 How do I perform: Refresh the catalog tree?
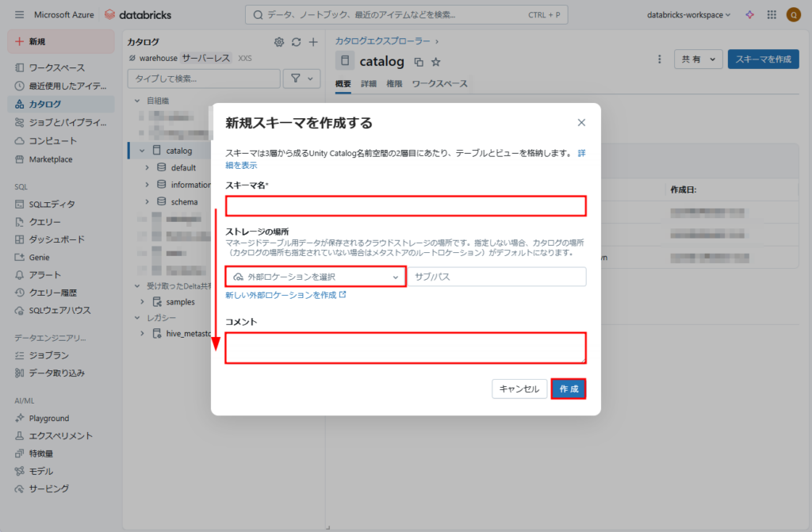297,42
